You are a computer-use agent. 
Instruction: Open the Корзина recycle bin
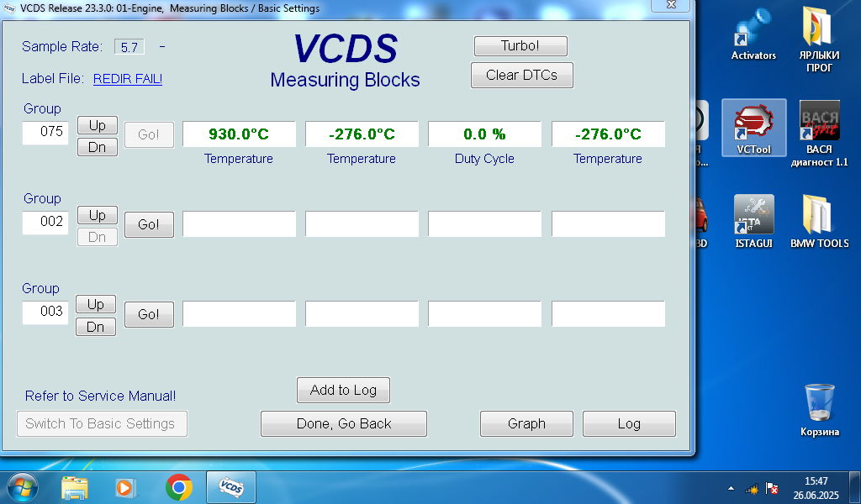[819, 409]
